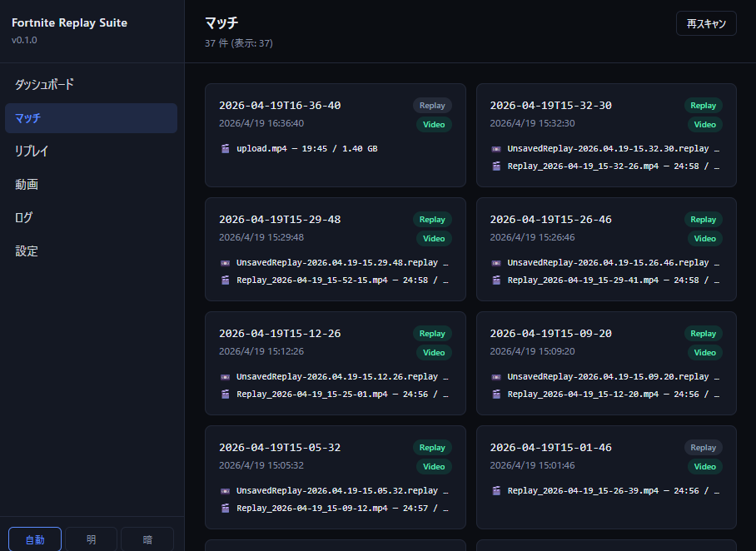Click the video icon beside Replay_2026-04-19_15-32-26.mp4
Image resolution: width=756 pixels, height=551 pixels.
coord(496,166)
